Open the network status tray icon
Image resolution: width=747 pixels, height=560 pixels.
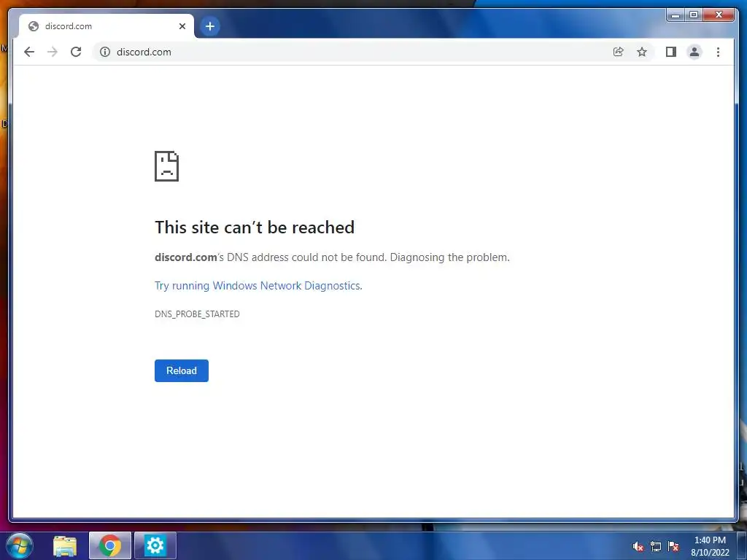[x=656, y=547]
